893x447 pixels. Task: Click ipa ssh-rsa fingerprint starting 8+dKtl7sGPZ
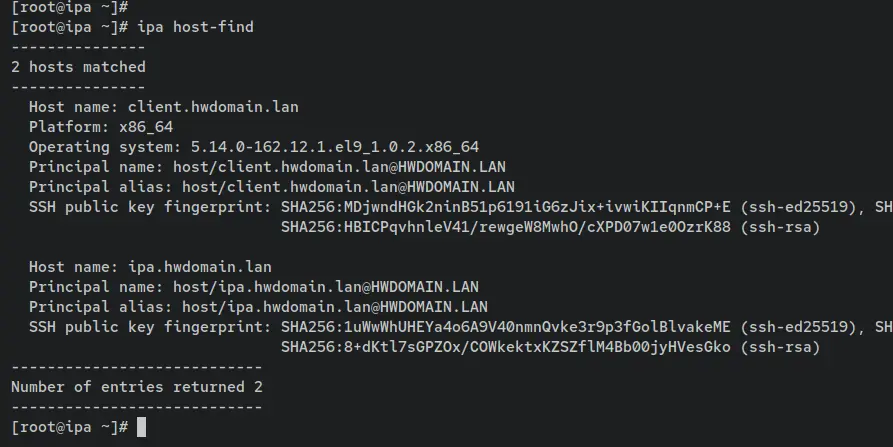pyautogui.click(x=506, y=347)
